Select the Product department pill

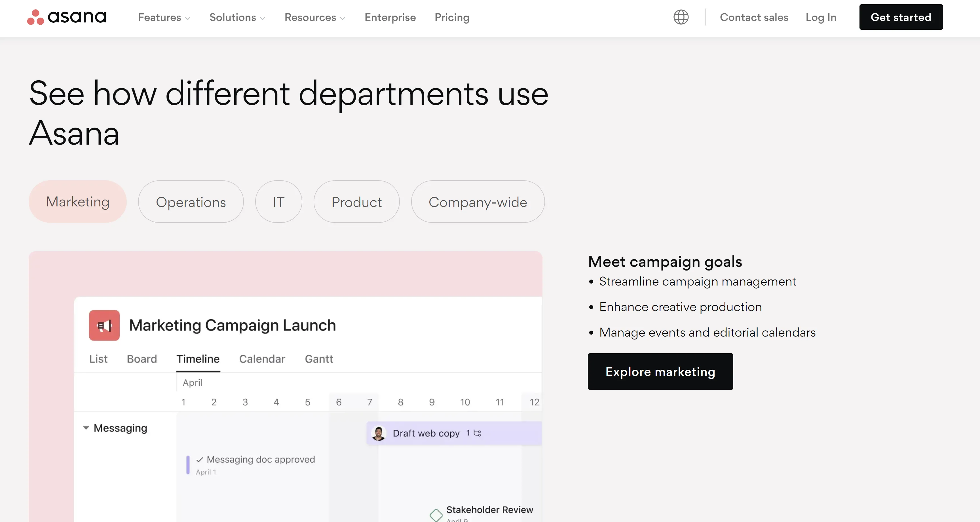coord(356,202)
